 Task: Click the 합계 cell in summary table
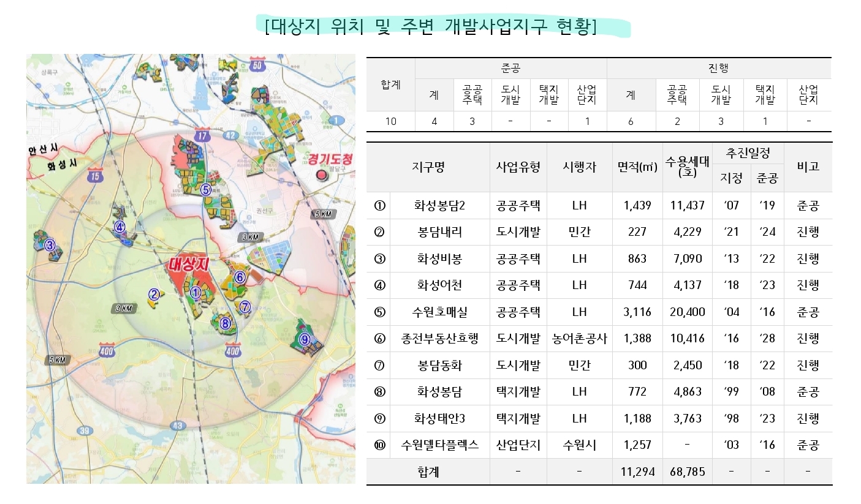(x=390, y=85)
